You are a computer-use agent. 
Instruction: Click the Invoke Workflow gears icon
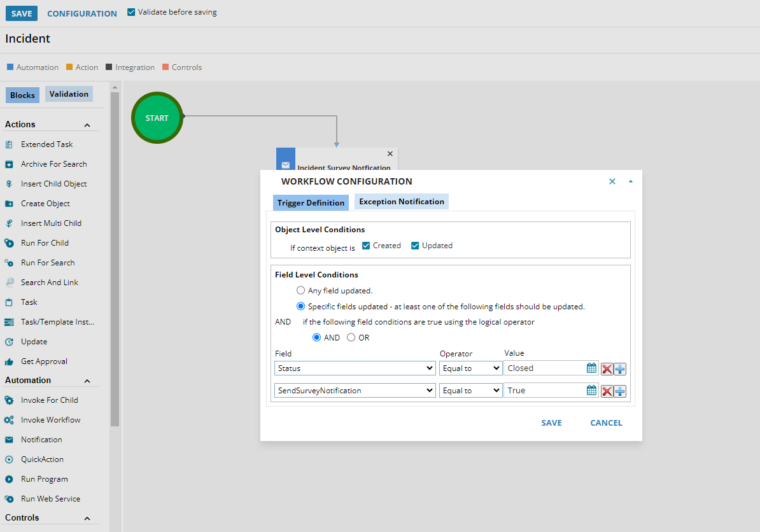9,420
